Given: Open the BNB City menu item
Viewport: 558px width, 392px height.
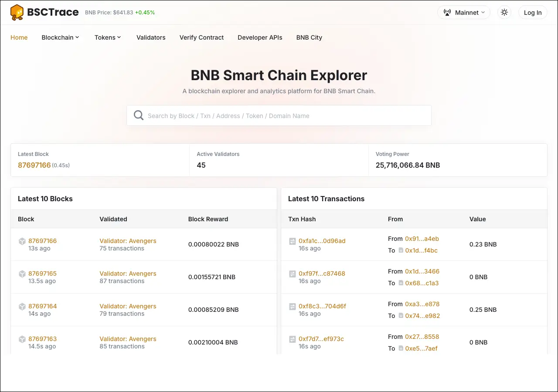Looking at the screenshot, I should tap(309, 37).
